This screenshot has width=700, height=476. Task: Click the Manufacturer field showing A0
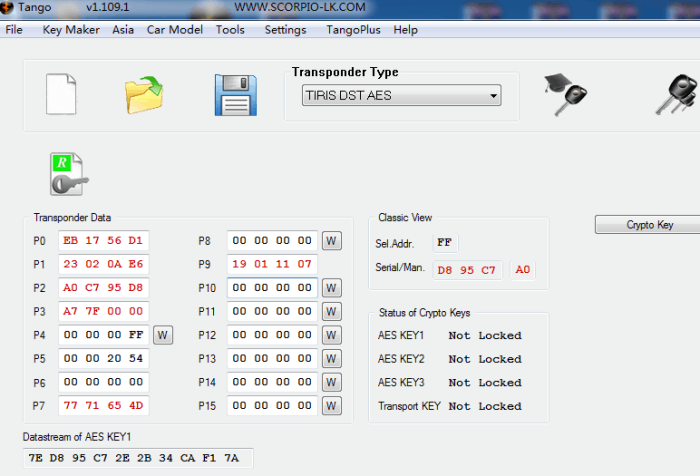point(522,270)
